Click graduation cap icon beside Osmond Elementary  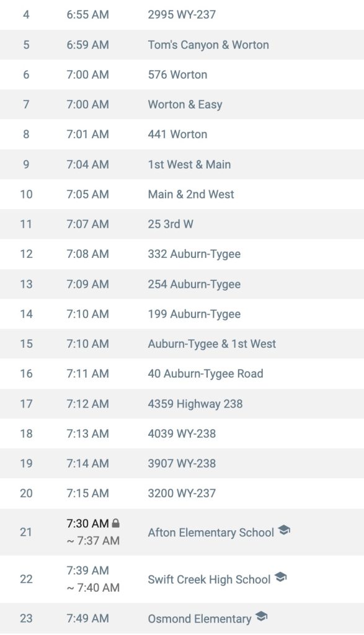click(x=262, y=616)
